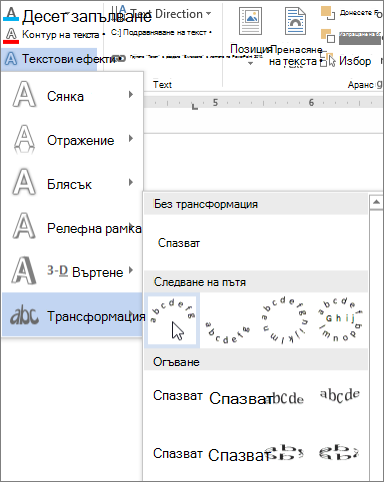
Task: Click the Пренасяне на текста icon
Action: (x=295, y=21)
